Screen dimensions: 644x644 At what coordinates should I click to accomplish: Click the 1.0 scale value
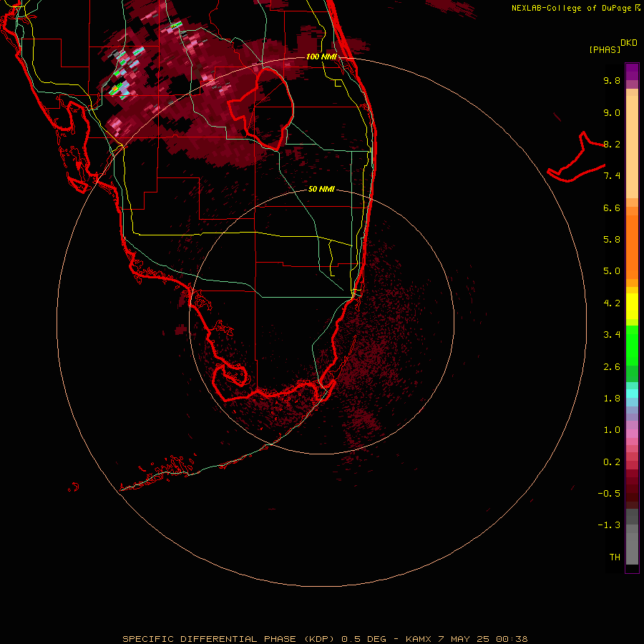coord(612,430)
